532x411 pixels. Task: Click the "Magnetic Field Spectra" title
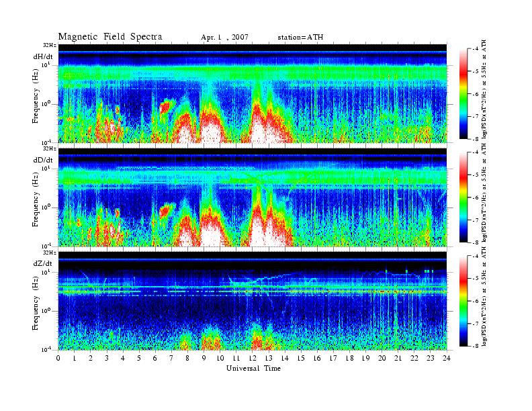click(110, 37)
